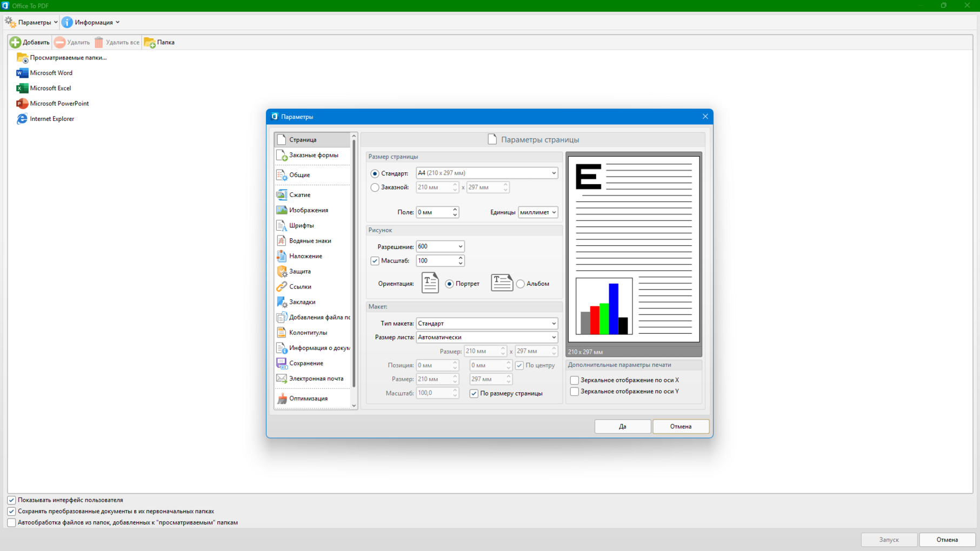Open the Разрешение 600 dropdown
This screenshot has width=980, height=551.
440,246
